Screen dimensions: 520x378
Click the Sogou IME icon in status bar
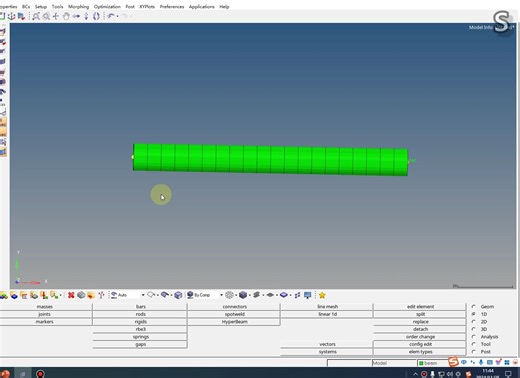point(453,362)
